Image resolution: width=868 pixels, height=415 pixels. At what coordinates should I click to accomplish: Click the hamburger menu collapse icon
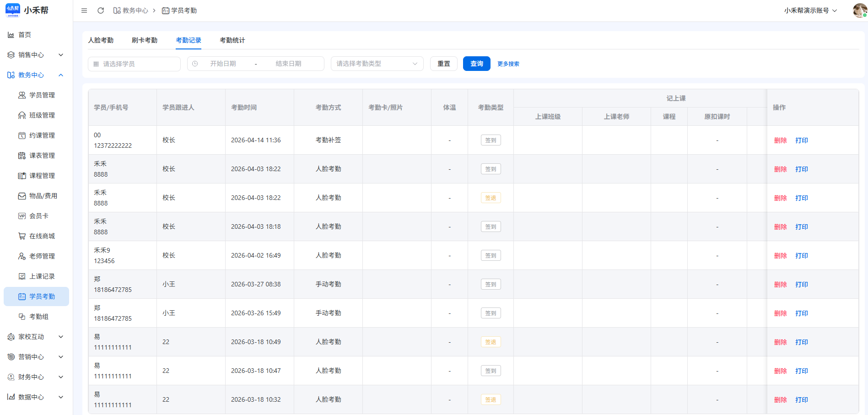point(84,11)
